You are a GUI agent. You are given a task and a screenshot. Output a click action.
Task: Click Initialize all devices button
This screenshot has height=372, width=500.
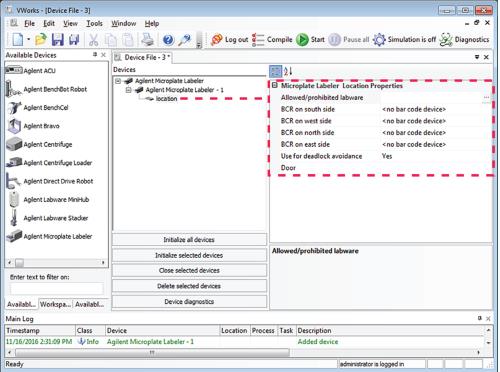[189, 240]
